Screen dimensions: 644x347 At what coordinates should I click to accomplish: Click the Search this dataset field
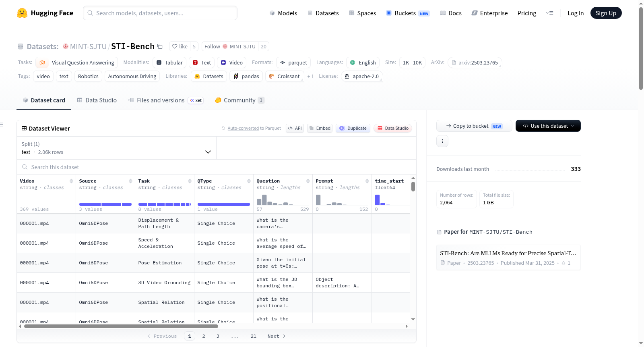coord(217,167)
